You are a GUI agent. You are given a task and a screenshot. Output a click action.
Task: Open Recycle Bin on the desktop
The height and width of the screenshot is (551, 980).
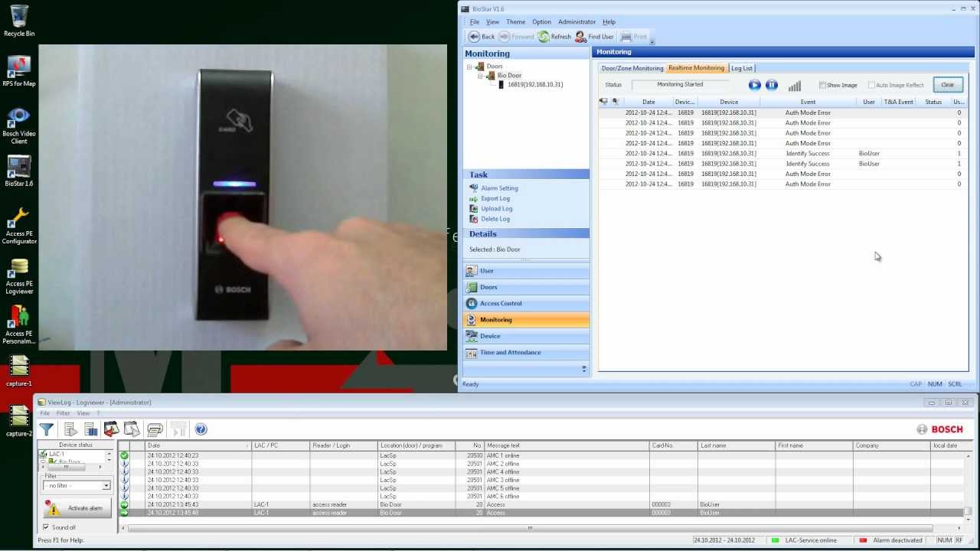tap(19, 21)
